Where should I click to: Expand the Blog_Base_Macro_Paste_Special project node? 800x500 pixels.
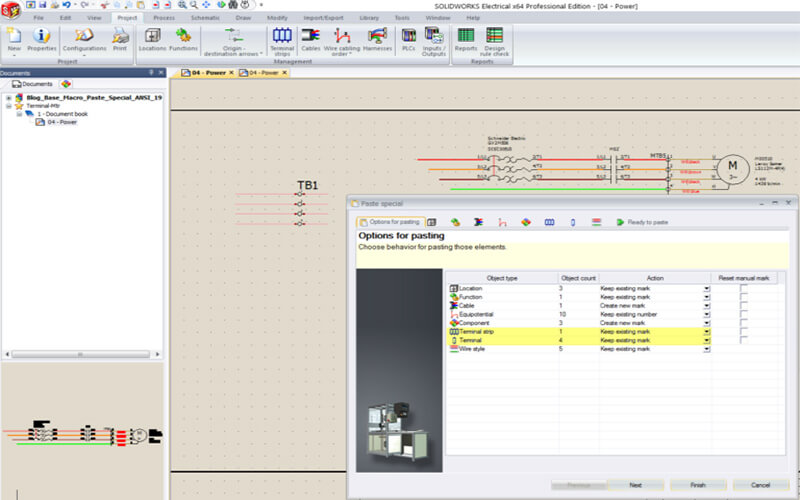(x=8, y=98)
